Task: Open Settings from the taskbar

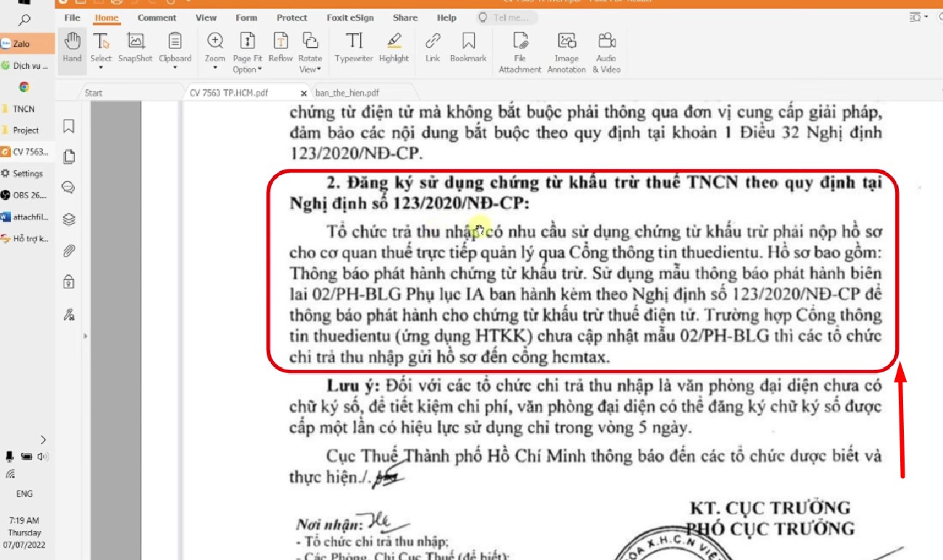Action: coord(27,174)
